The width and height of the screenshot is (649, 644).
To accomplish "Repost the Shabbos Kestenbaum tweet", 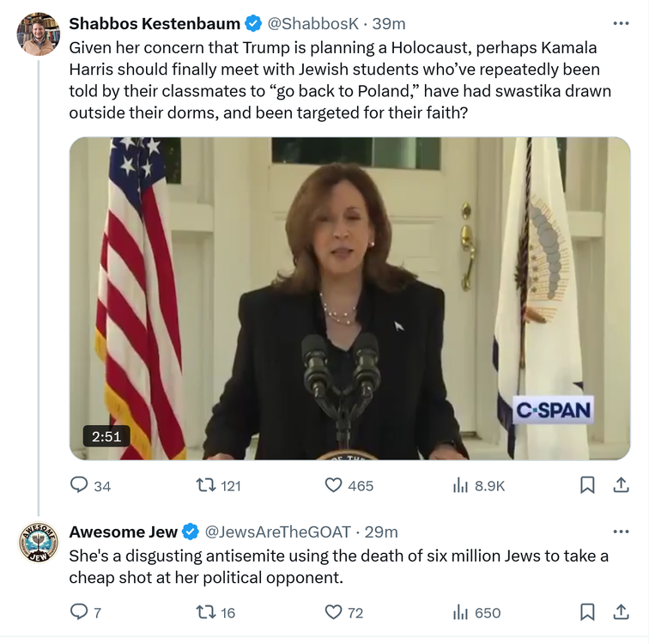I will (206, 485).
